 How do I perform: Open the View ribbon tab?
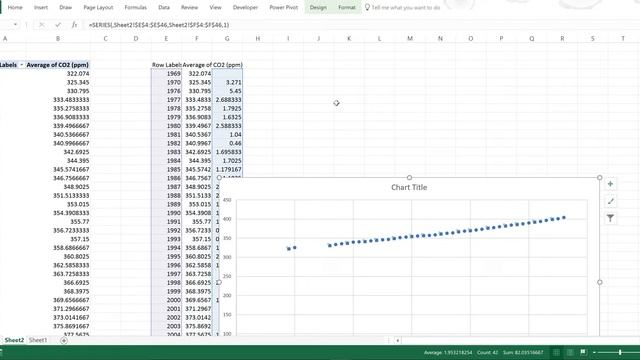click(215, 7)
